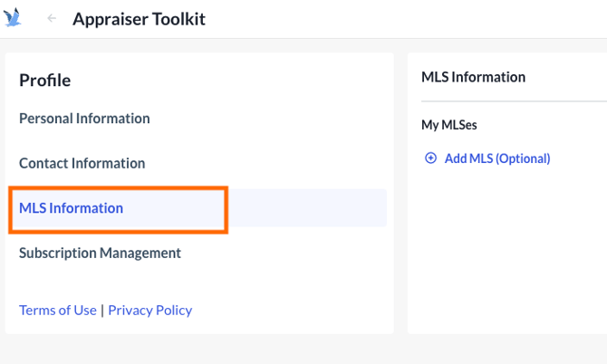607x364 pixels.
Task: Open the Privacy Policy link
Action: [x=149, y=310]
